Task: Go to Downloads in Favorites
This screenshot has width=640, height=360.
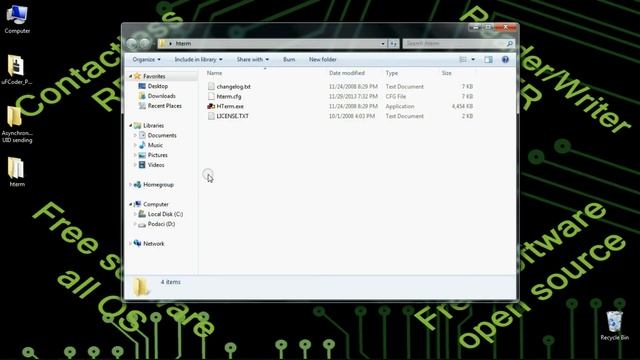Action: tap(162, 96)
